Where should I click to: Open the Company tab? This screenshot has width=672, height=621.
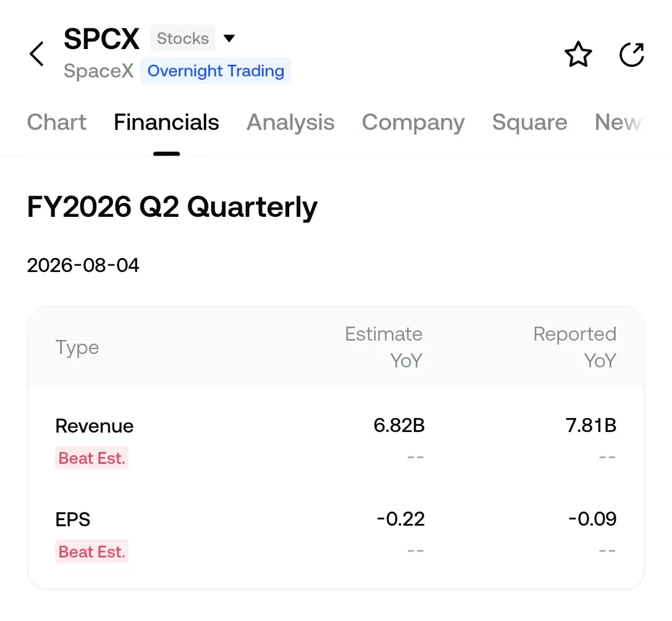tap(413, 122)
